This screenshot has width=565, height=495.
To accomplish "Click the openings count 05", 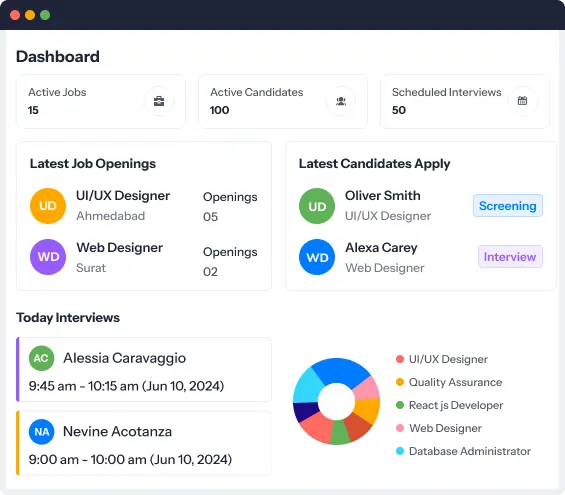I will (210, 217).
